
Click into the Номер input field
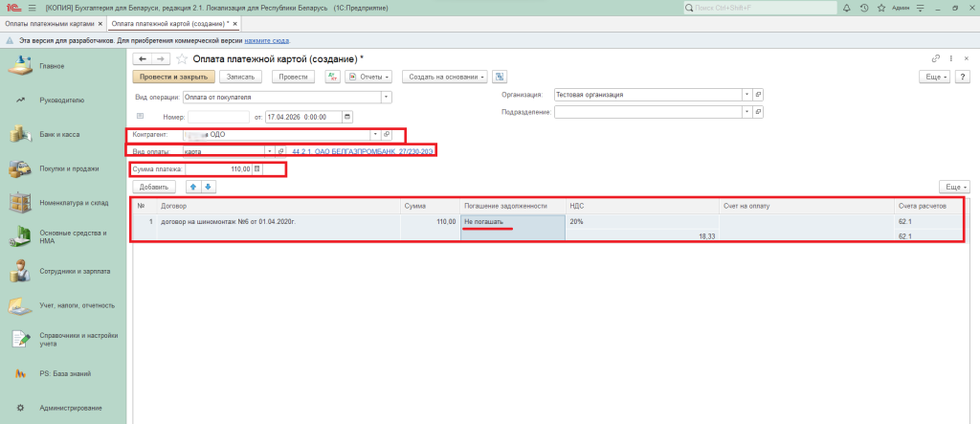click(218, 117)
